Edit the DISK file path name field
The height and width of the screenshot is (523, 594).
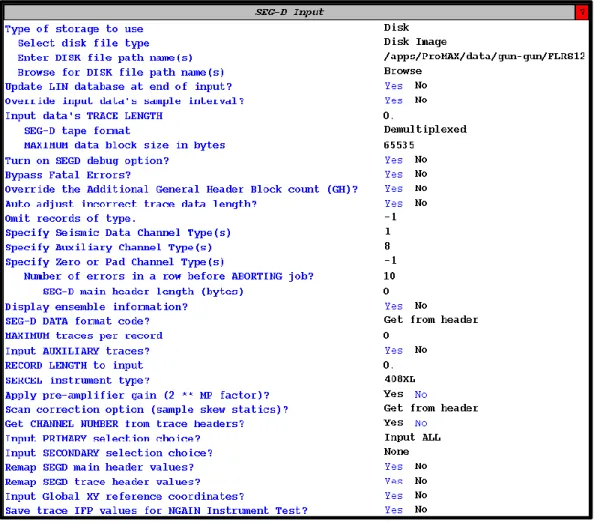pyautogui.click(x=484, y=57)
